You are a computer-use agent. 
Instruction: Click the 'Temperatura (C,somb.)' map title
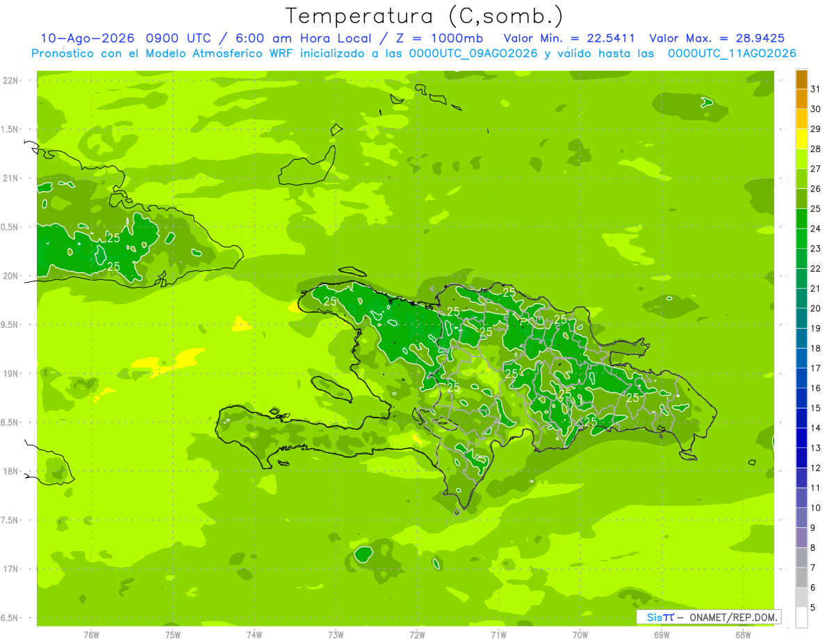tap(425, 16)
